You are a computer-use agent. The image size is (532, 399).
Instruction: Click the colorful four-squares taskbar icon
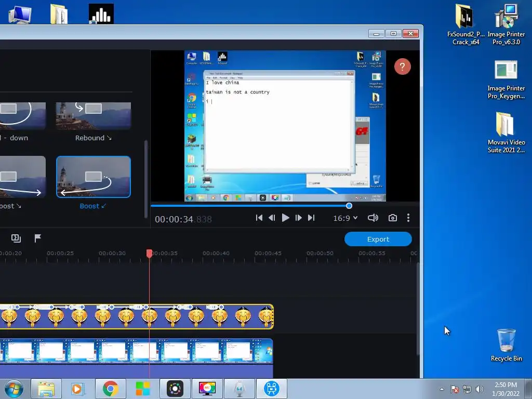tap(142, 389)
